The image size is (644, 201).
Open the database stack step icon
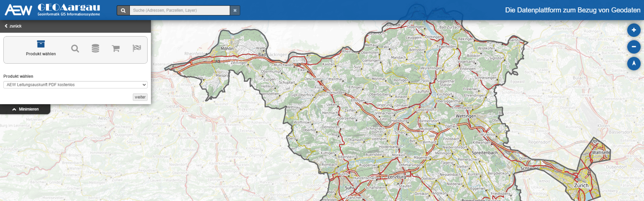coord(95,48)
